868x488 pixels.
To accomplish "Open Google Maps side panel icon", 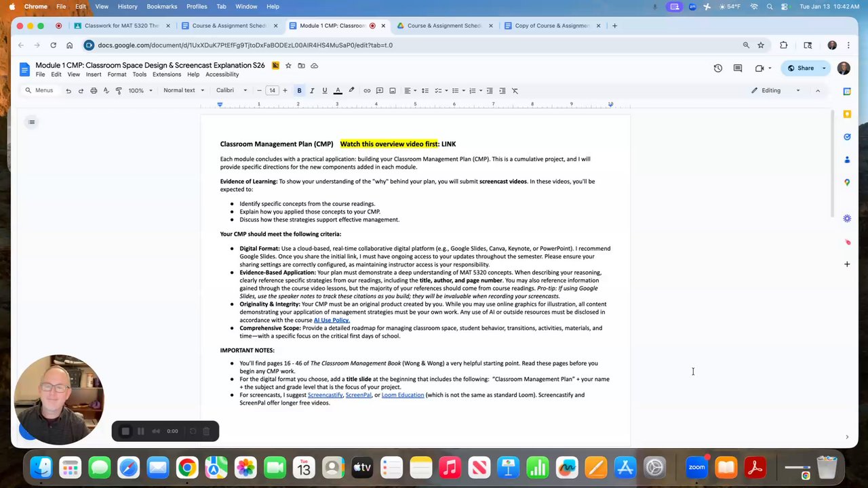I will [847, 182].
